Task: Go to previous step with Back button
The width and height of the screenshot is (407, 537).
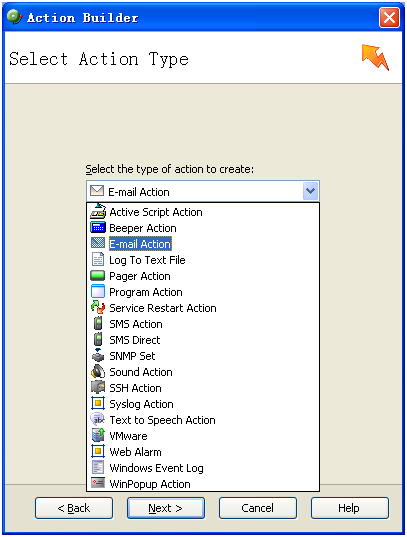Action: (x=74, y=508)
